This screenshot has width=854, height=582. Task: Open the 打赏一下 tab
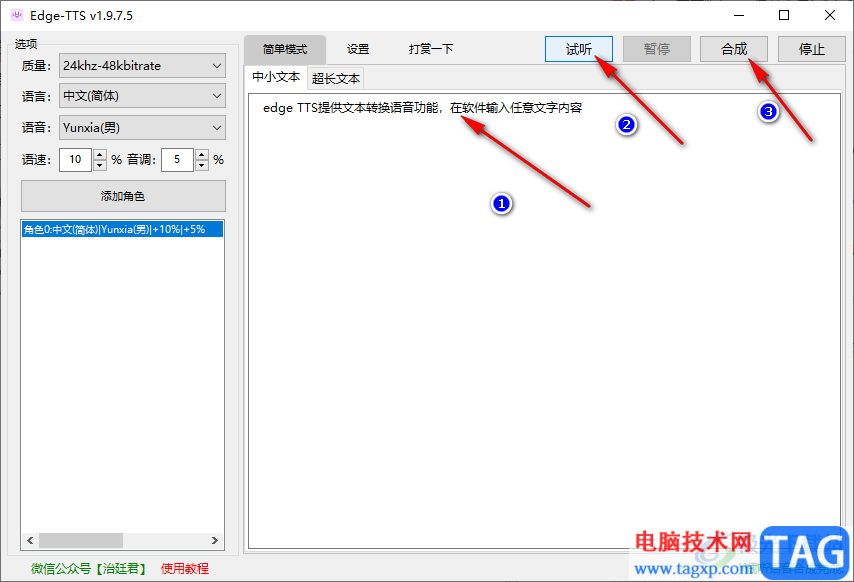431,50
